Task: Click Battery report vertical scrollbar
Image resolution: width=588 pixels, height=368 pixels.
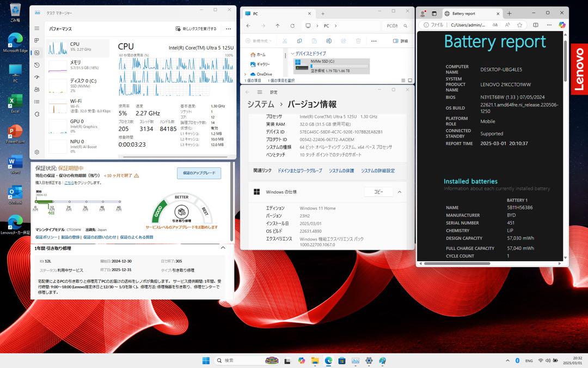Action: coord(565,61)
